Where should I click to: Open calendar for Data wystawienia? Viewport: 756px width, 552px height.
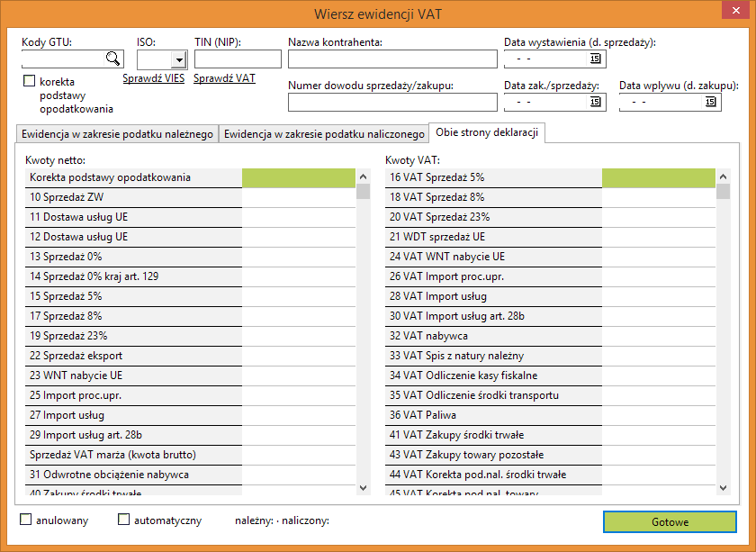click(596, 59)
